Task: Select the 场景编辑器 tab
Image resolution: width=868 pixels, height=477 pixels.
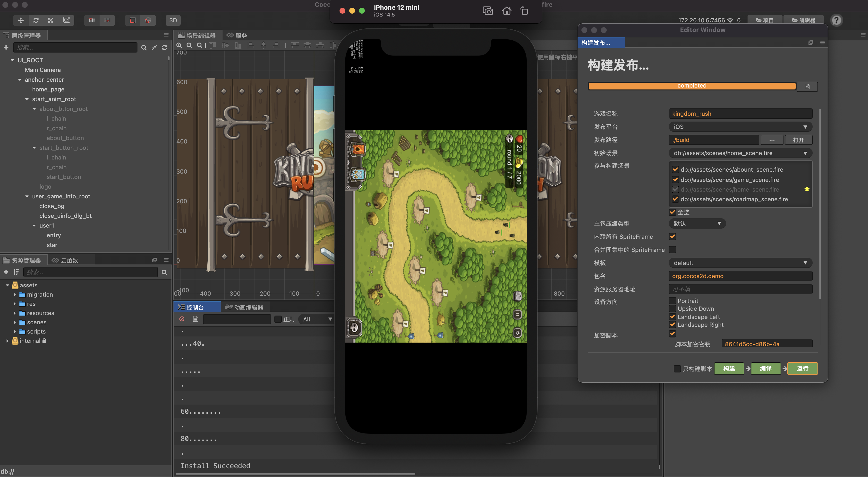Action: 197,35
